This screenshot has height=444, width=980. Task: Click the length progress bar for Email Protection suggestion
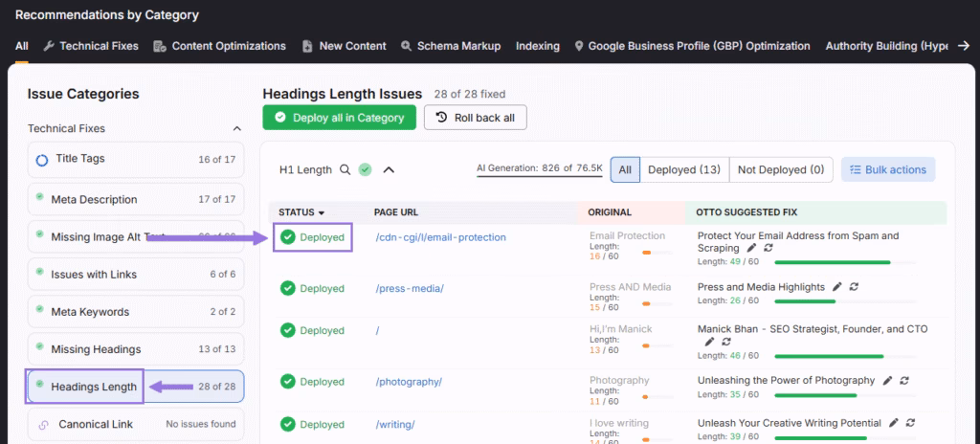click(832, 262)
